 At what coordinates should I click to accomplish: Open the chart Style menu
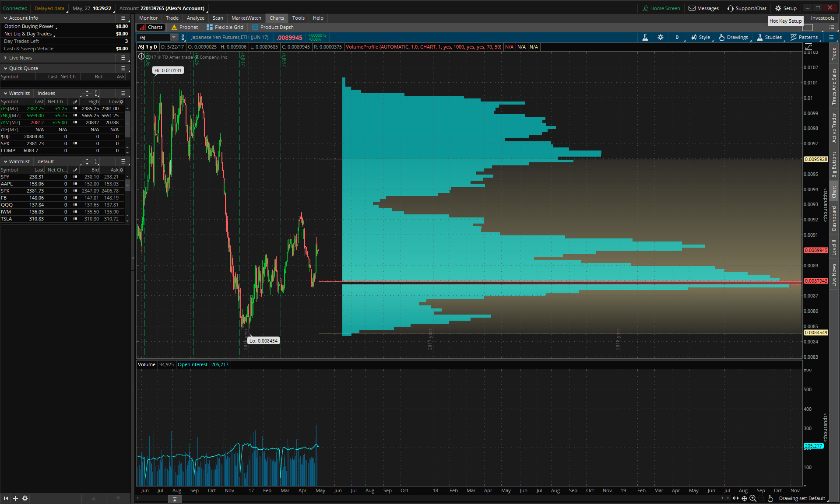[701, 37]
